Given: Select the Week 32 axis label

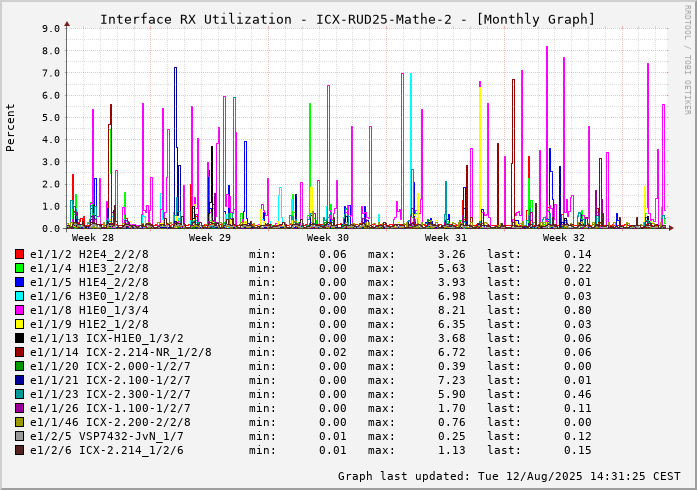Looking at the screenshot, I should (x=564, y=238).
